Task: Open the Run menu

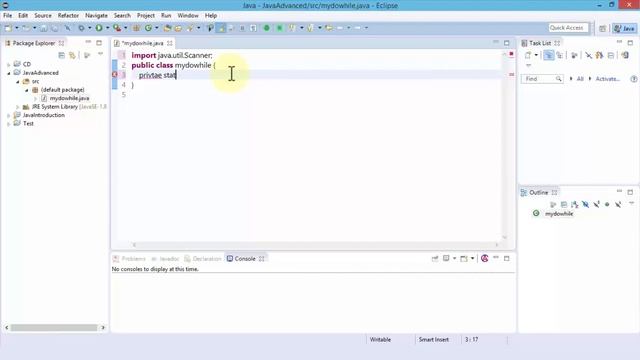Action: [166, 16]
